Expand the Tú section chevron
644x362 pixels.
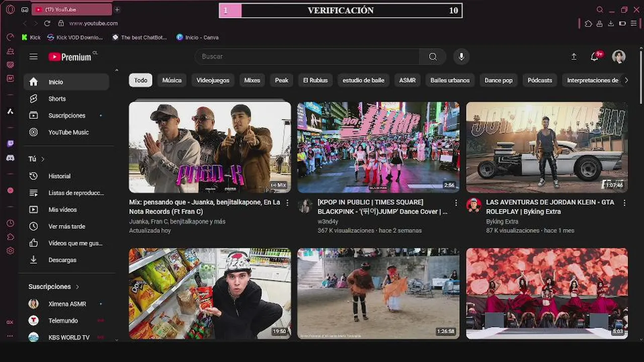coord(43,159)
